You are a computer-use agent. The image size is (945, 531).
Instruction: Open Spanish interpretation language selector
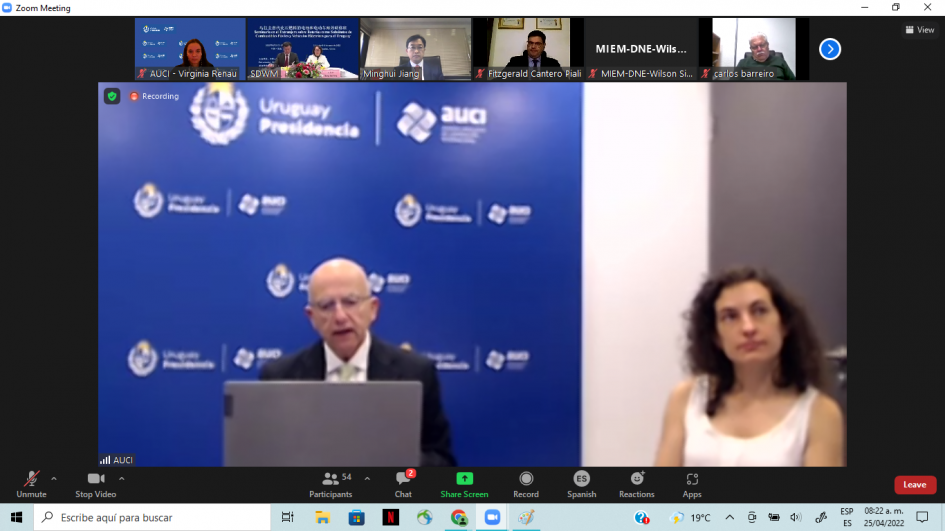pyautogui.click(x=582, y=485)
